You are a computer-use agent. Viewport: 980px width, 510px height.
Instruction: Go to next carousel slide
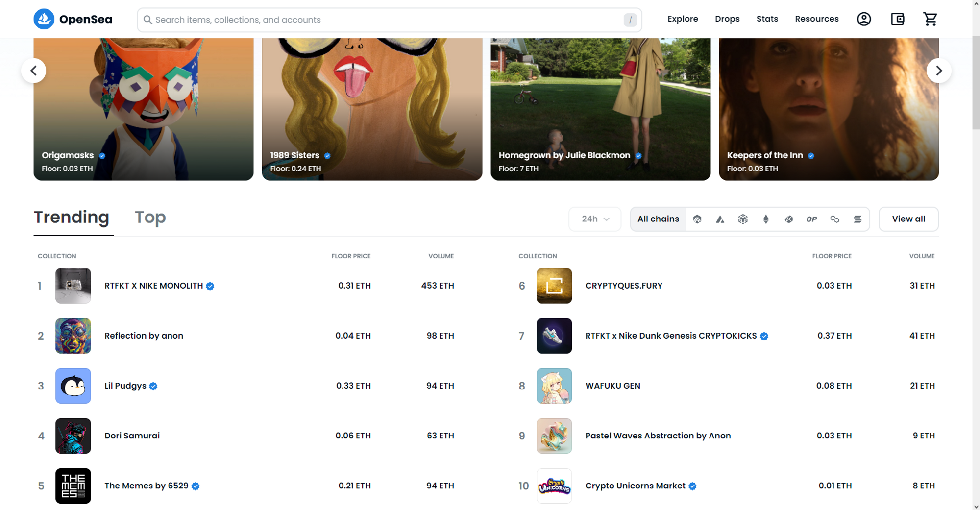click(x=938, y=71)
